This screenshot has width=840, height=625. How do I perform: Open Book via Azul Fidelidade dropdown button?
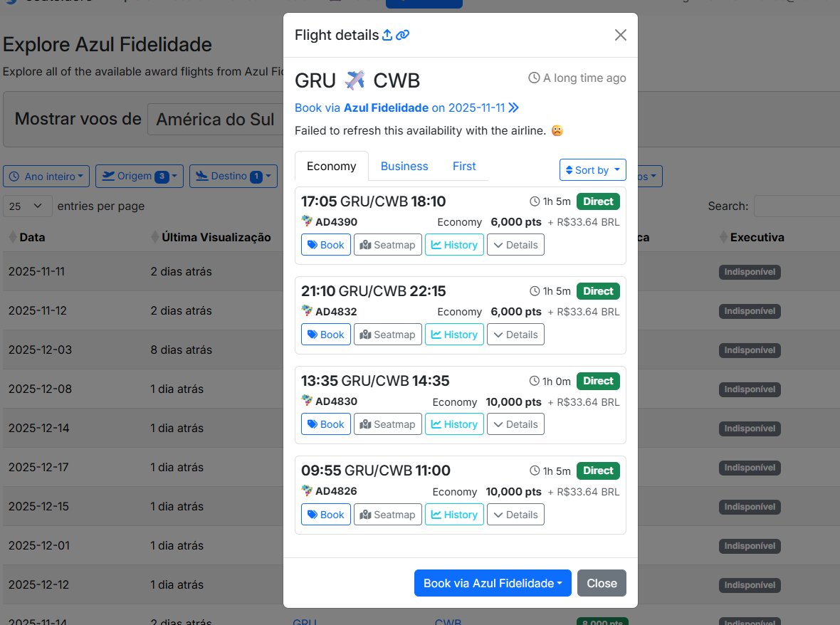point(492,583)
